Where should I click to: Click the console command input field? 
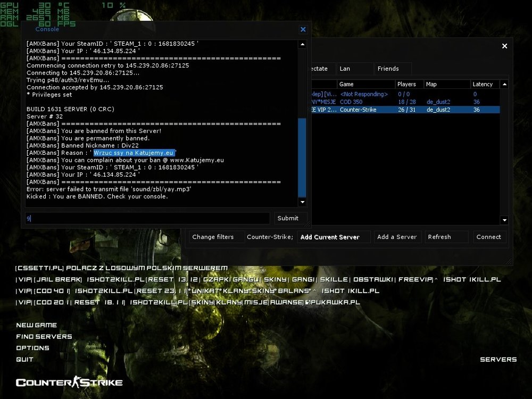pyautogui.click(x=147, y=218)
